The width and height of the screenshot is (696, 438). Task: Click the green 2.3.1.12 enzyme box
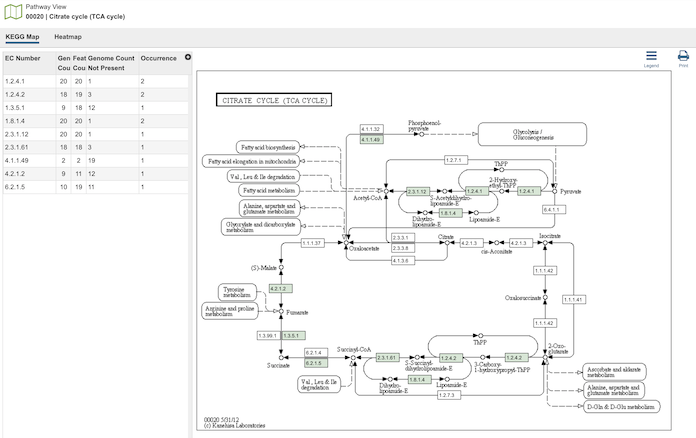418,191
